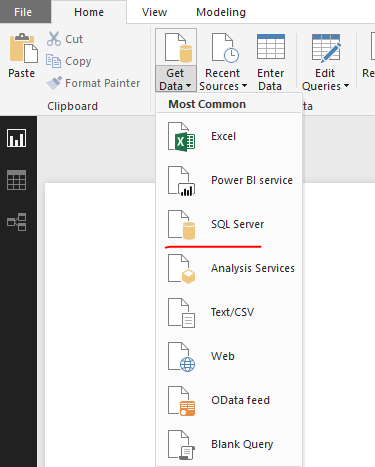Click the Analysis Services cube icon
This screenshot has height=467, width=375.
181,269
